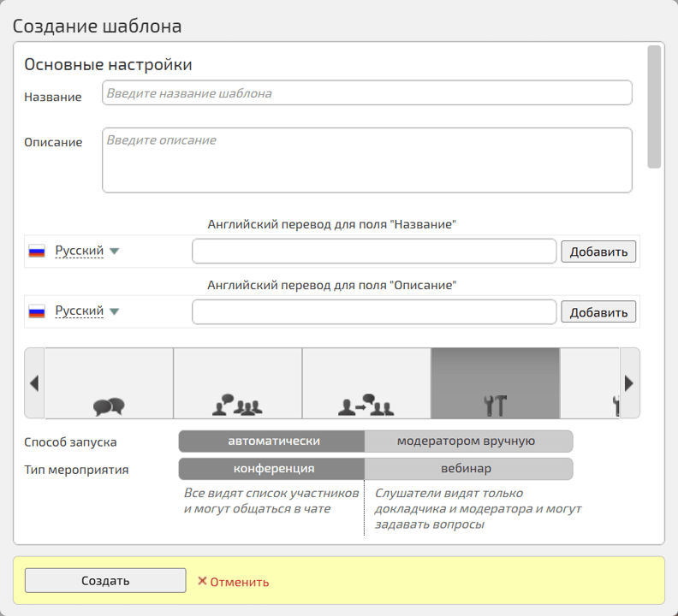Click the Russian flag beside the name translation
Image resolution: width=678 pixels, height=616 pixels.
pyautogui.click(x=37, y=252)
